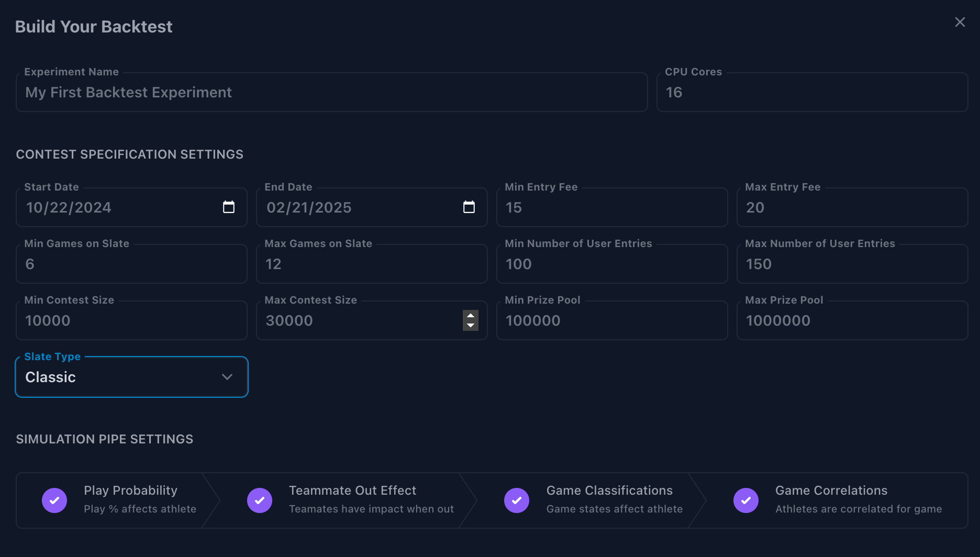
Task: Click the Max Prize Pool field
Action: [852, 320]
